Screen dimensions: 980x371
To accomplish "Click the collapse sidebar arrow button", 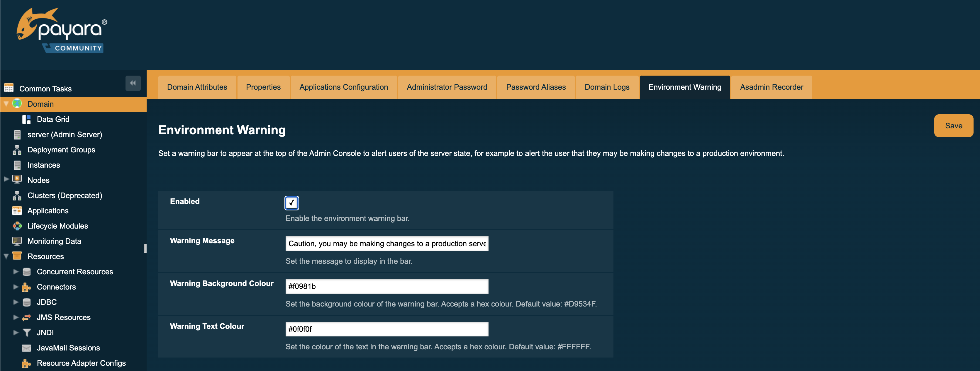I will pos(133,83).
